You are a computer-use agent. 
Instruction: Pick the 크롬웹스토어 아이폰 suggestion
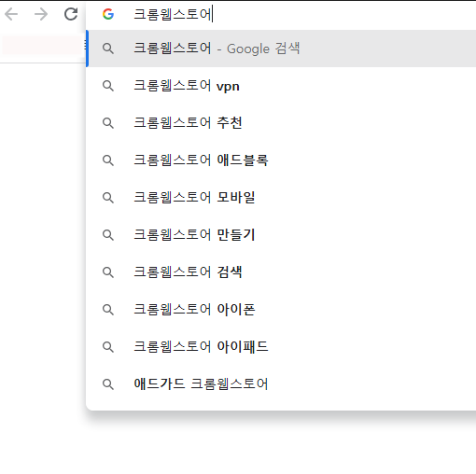(x=281, y=310)
